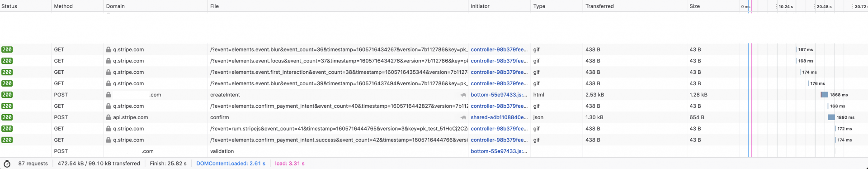The image size is (868, 169).
Task: Click the lock icon for event_count=40 request
Action: (x=108, y=106)
